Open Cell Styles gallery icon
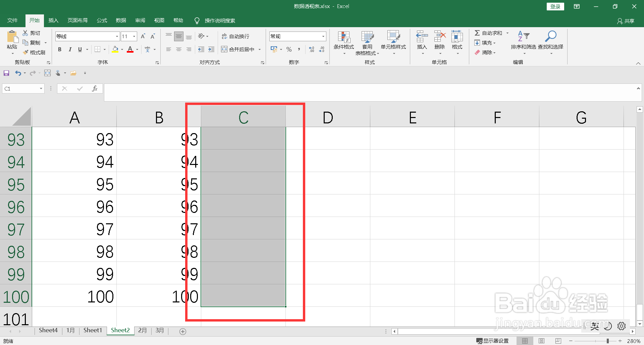This screenshot has height=345, width=644. 393,37
